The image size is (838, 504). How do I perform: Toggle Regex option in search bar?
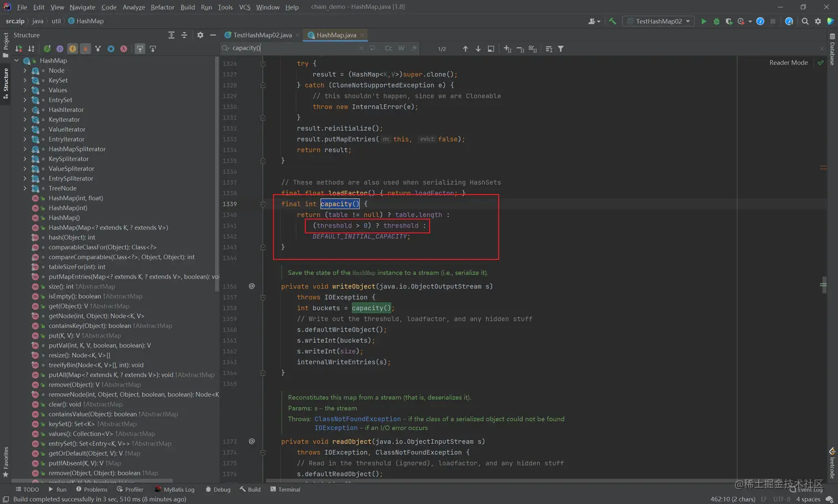click(x=414, y=48)
